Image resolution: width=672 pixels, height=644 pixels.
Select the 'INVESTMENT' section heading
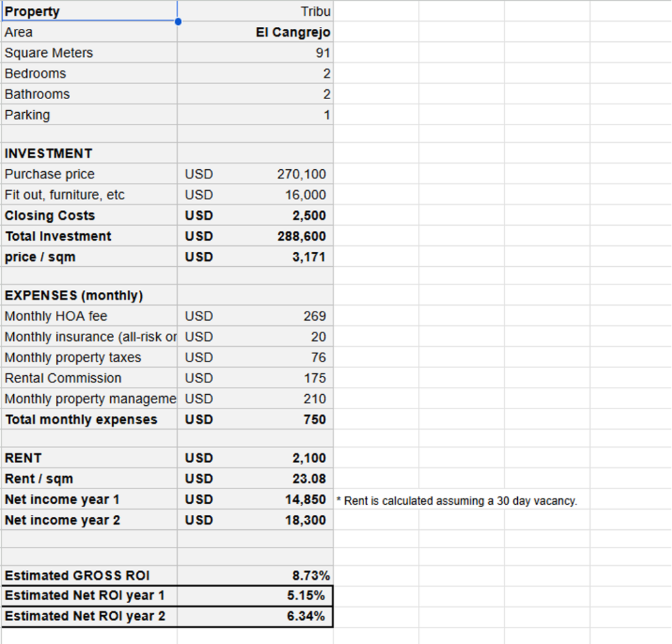coord(89,153)
